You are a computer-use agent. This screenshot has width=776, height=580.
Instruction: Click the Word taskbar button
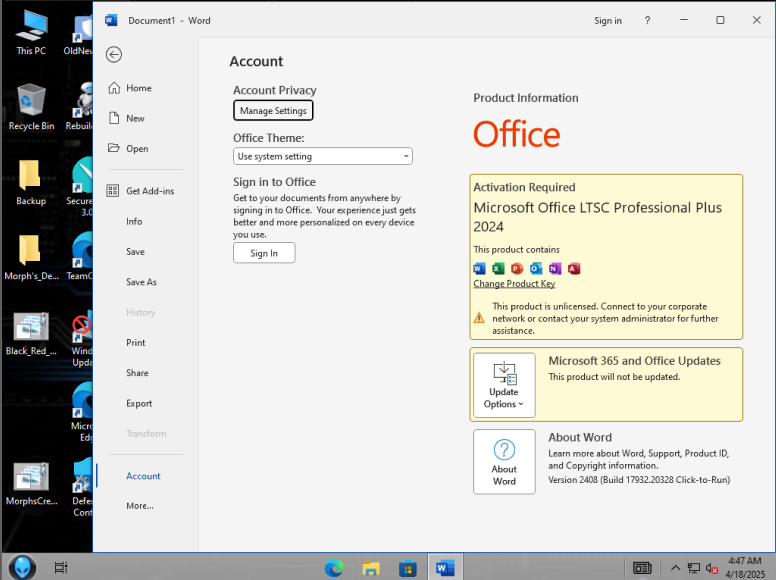pyautogui.click(x=445, y=567)
